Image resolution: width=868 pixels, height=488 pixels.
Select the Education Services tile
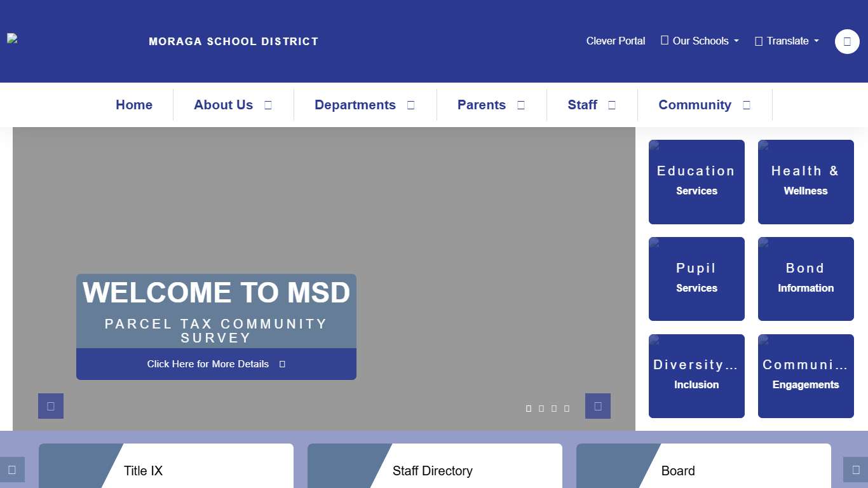[696, 182]
